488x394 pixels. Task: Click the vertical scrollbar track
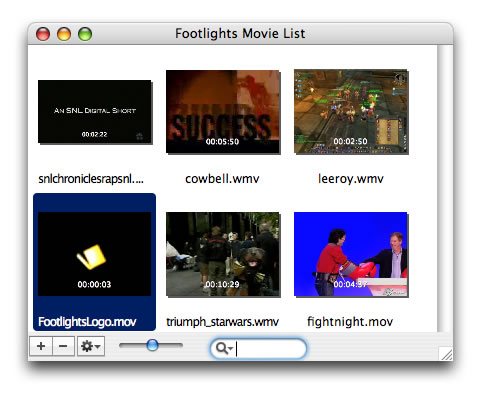445,188
